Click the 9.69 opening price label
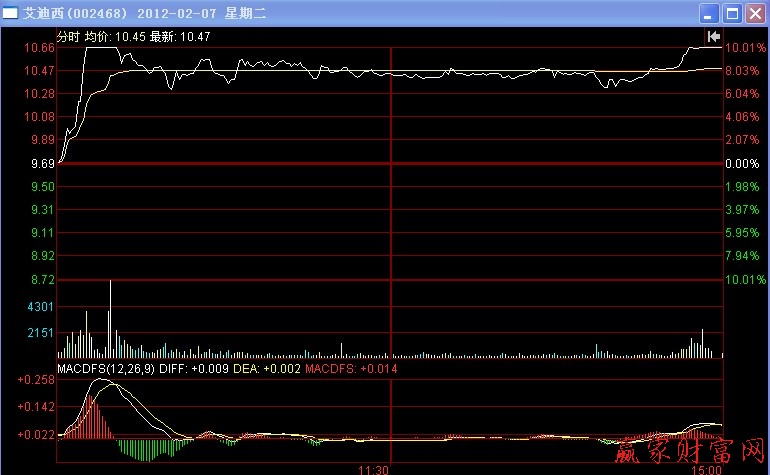770x475 pixels. coord(41,163)
